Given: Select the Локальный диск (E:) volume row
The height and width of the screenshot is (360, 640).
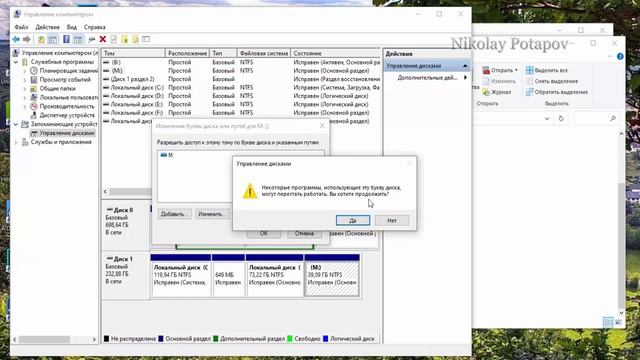Looking at the screenshot, I should click(x=241, y=104).
